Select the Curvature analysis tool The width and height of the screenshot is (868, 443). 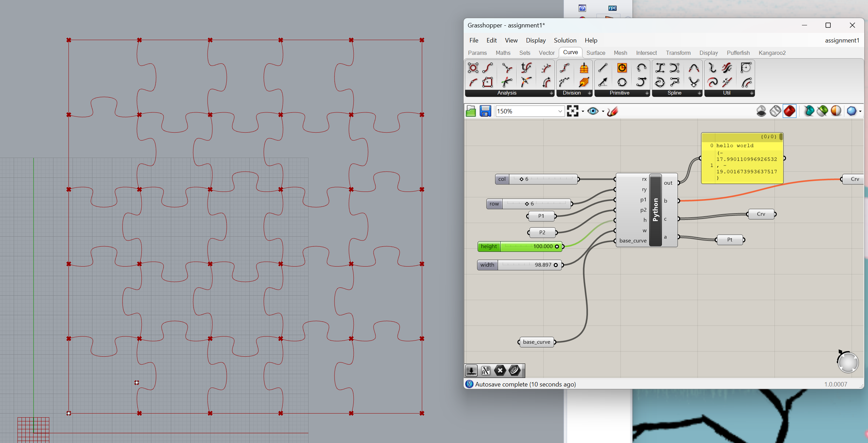[506, 82]
